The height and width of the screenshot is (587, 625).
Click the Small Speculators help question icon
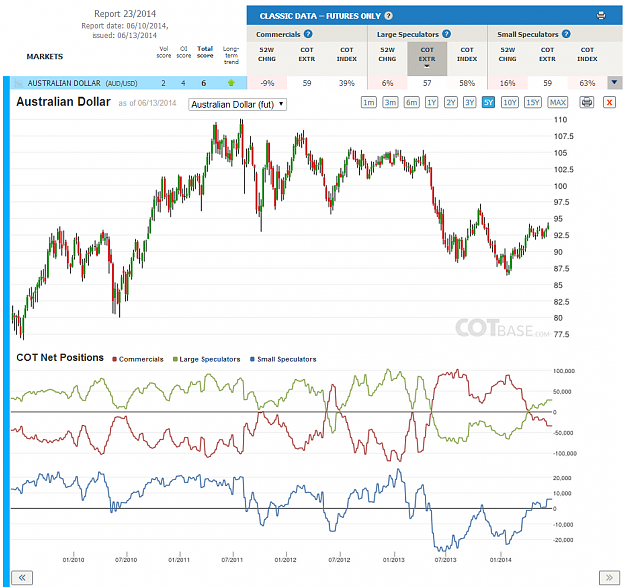[x=566, y=34]
